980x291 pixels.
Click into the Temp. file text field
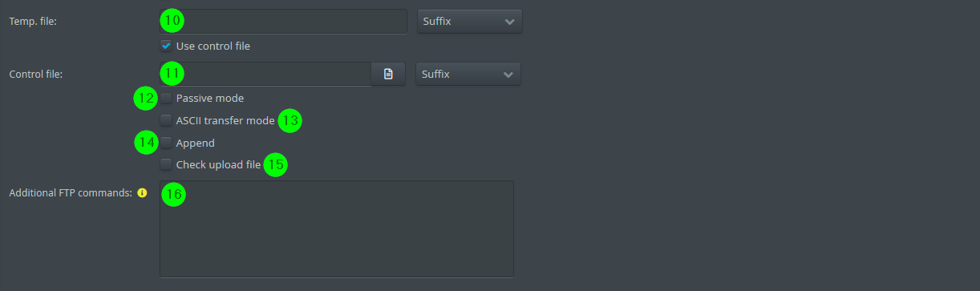click(283, 22)
